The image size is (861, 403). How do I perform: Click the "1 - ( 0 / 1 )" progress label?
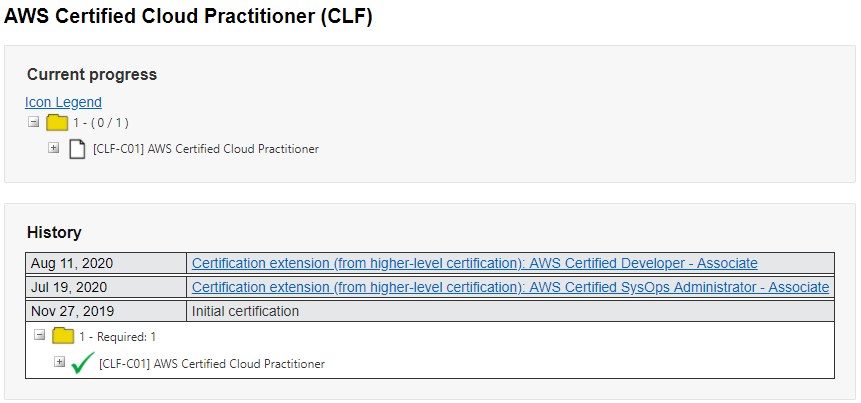(x=101, y=123)
